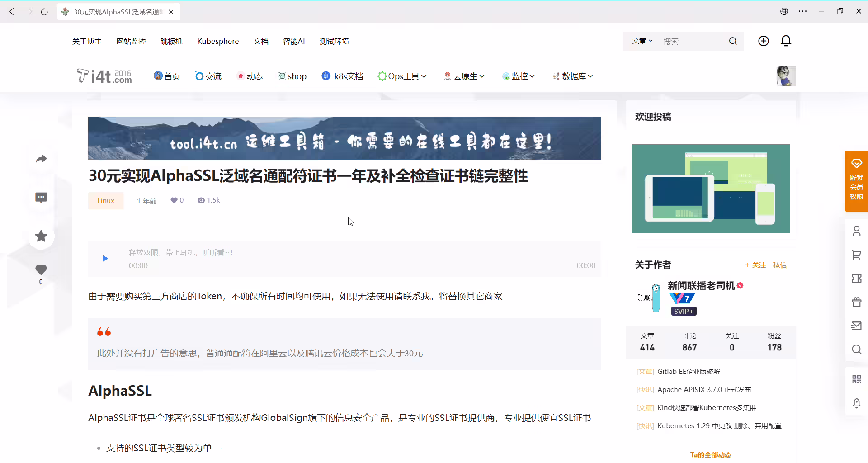Go to 首页 home in navigation
This screenshot has height=463, width=868.
pos(167,76)
